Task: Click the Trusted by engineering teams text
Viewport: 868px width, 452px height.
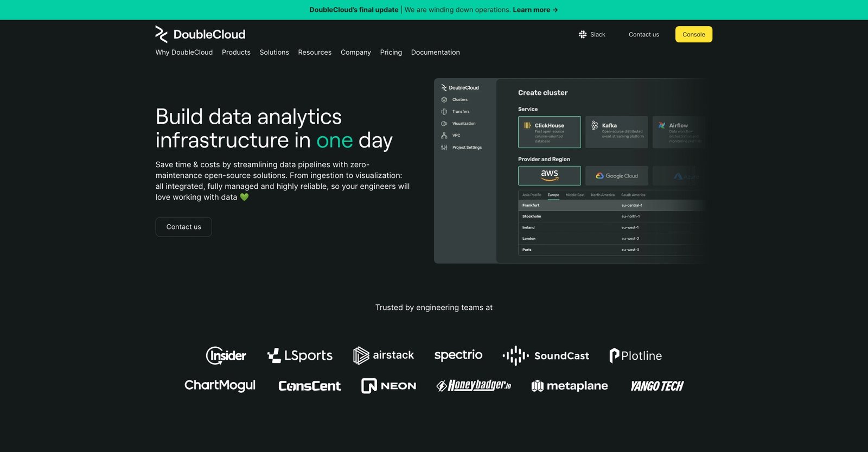Action: (x=434, y=308)
